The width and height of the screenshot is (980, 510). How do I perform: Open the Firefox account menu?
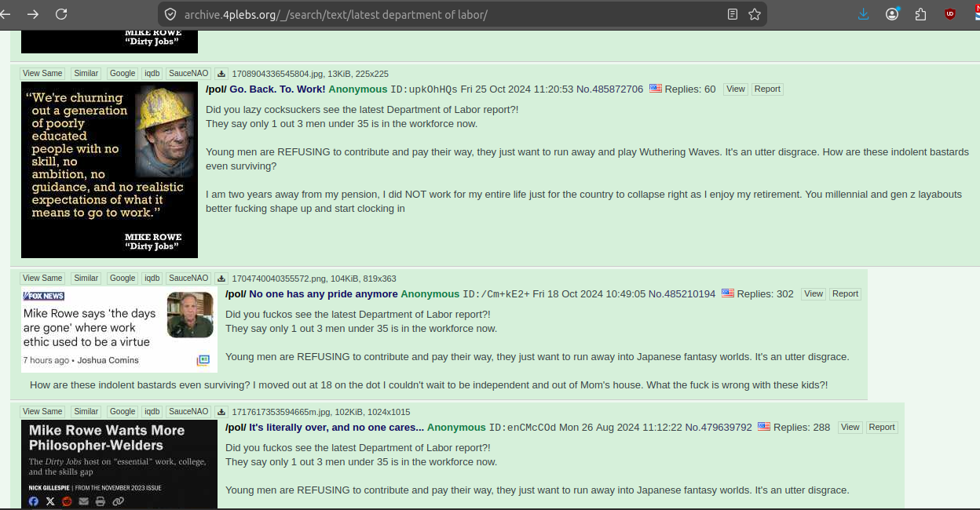[x=892, y=14]
